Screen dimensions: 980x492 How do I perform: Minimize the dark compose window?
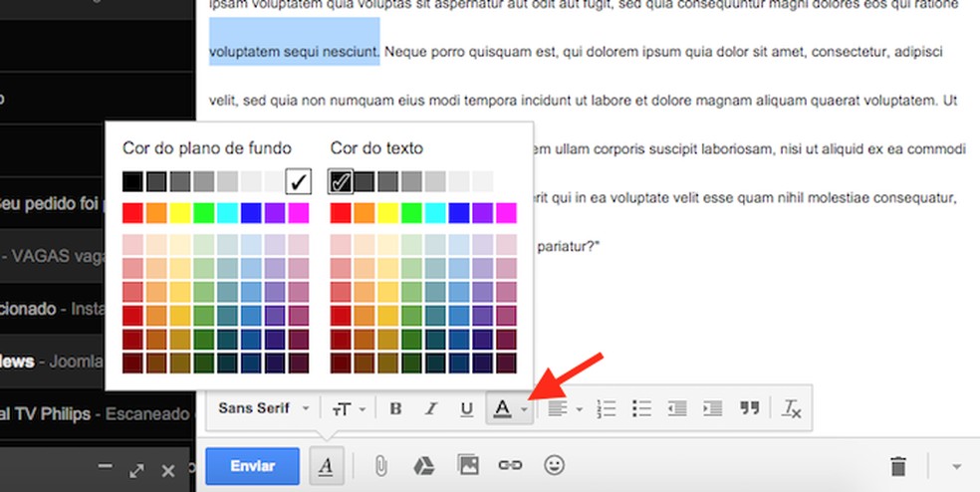point(106,466)
